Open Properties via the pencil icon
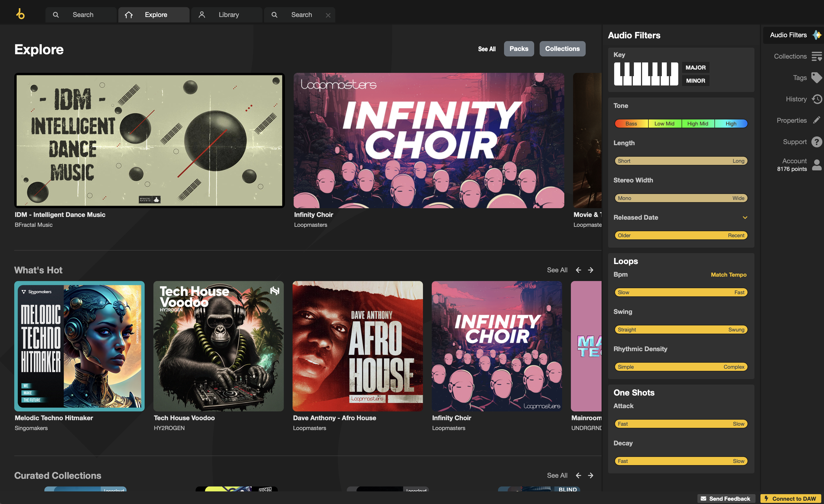The height and width of the screenshot is (504, 824). (816, 120)
